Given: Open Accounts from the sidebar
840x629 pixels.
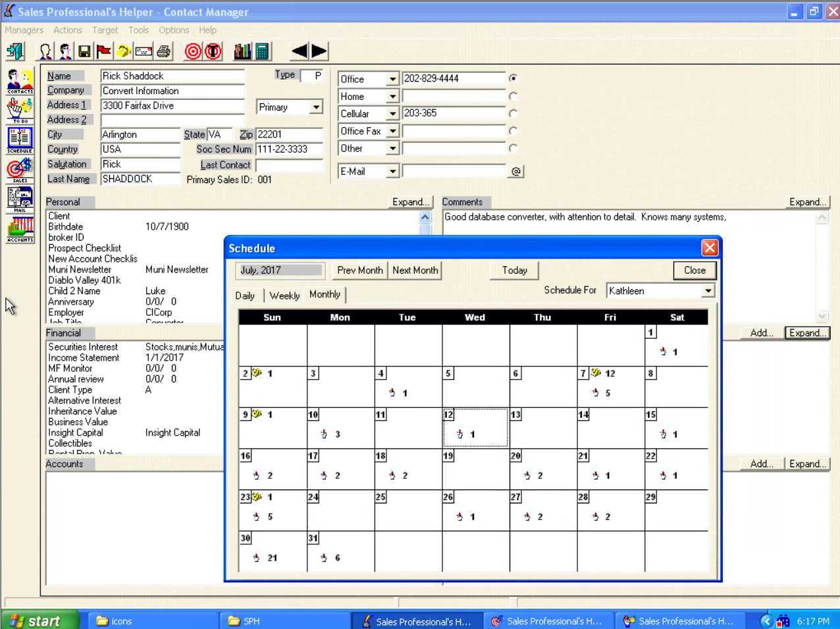Looking at the screenshot, I should (20, 230).
